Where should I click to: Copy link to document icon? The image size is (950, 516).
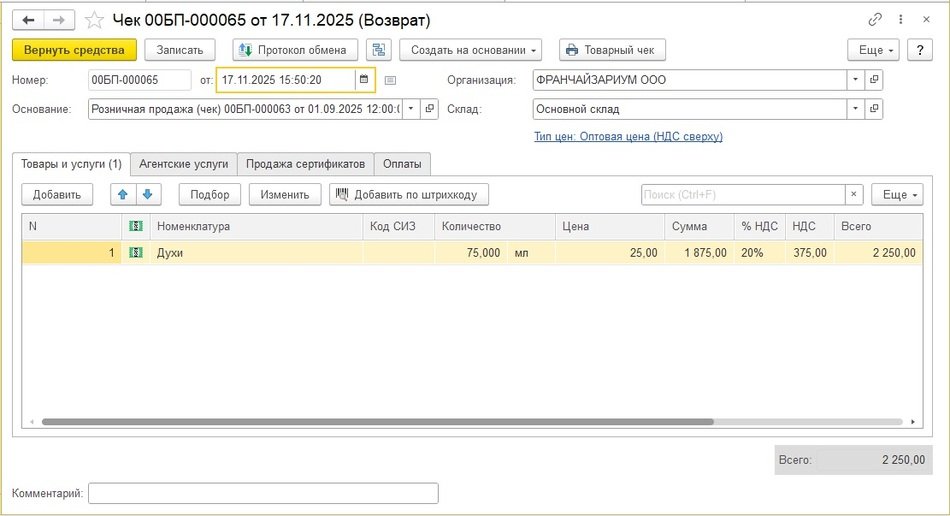pos(876,20)
